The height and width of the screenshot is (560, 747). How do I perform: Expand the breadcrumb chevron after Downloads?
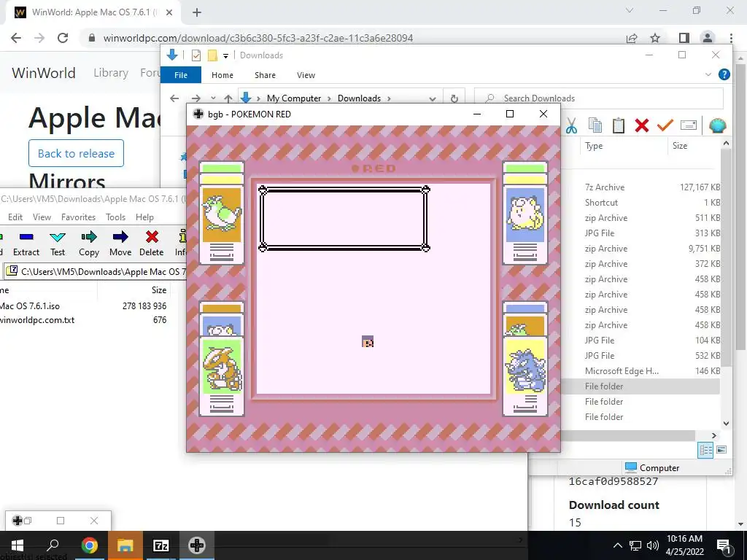pos(389,98)
